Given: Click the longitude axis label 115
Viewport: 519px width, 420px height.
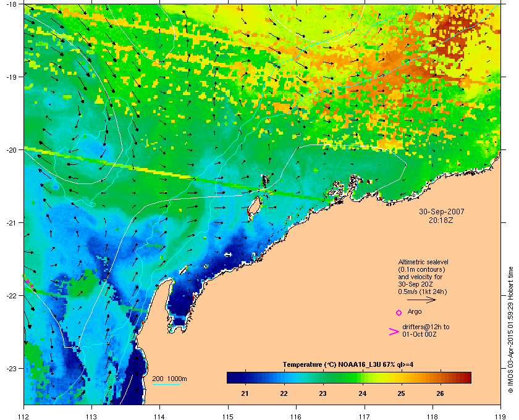Looking at the screenshot, I should pos(228,416).
